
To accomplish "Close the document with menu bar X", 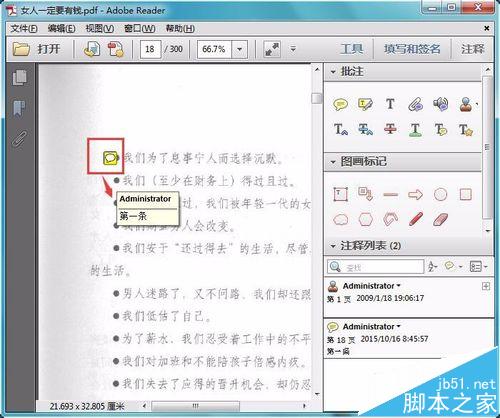I will pyautogui.click(x=486, y=29).
